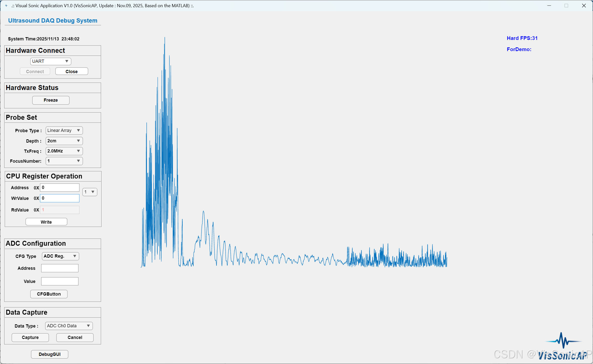This screenshot has width=593, height=364.
Task: Expand the Probe Type dropdown
Action: coord(64,130)
